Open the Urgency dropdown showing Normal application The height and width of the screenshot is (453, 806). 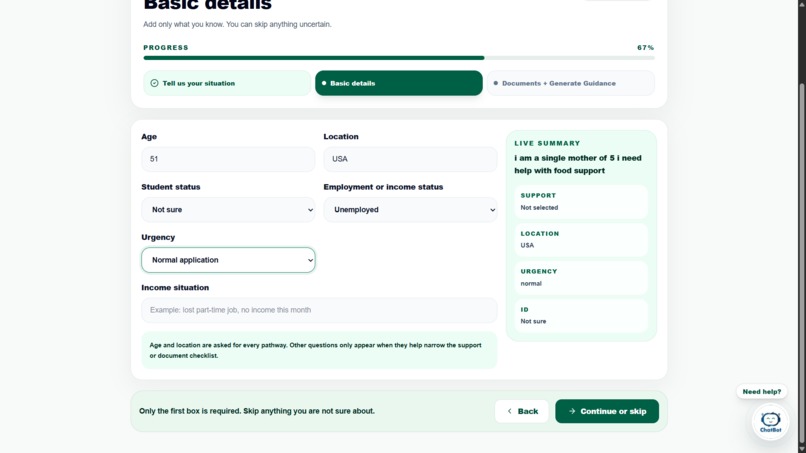(228, 260)
